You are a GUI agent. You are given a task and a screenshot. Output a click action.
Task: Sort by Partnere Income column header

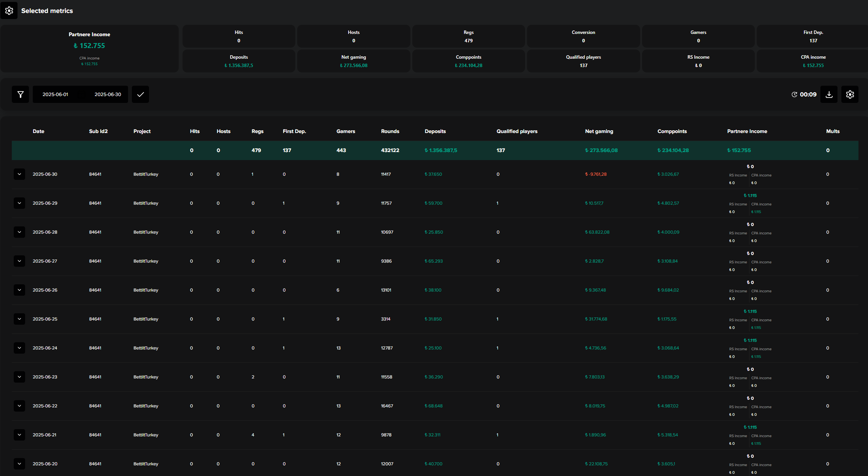click(x=747, y=131)
